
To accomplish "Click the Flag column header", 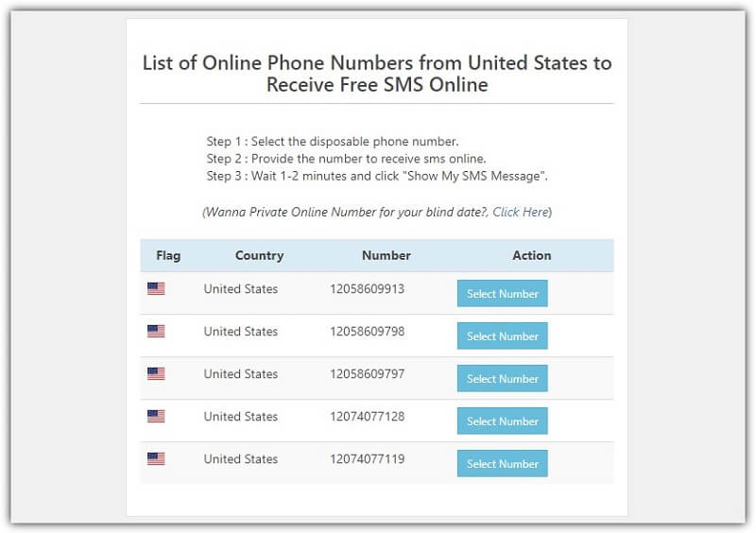I will pos(168,255).
